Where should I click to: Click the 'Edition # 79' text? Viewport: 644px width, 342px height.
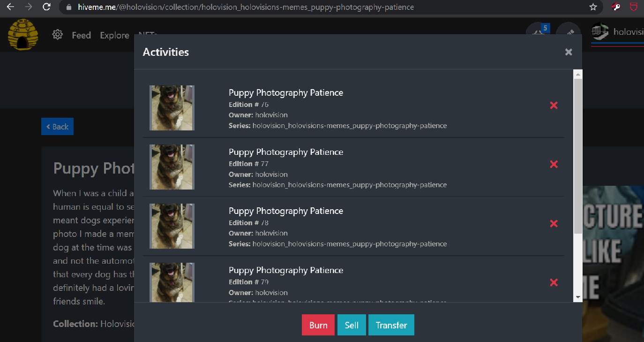click(x=248, y=282)
